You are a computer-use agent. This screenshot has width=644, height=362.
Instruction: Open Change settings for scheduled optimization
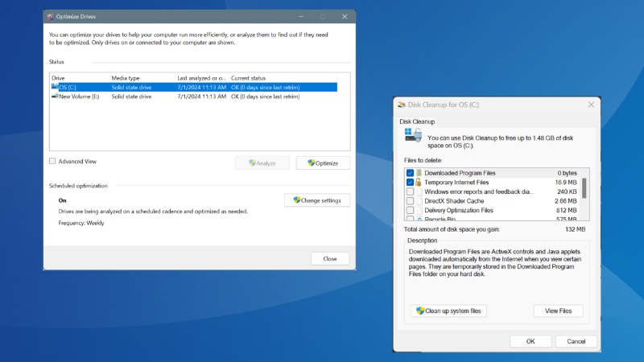[x=317, y=200]
